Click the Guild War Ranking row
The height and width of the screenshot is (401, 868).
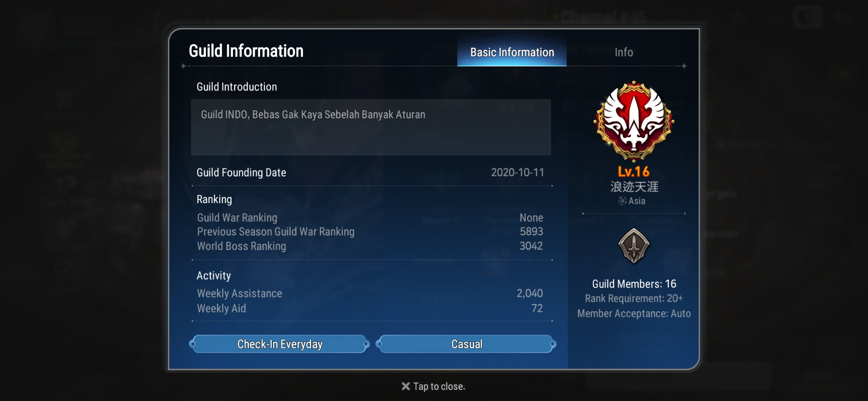370,217
